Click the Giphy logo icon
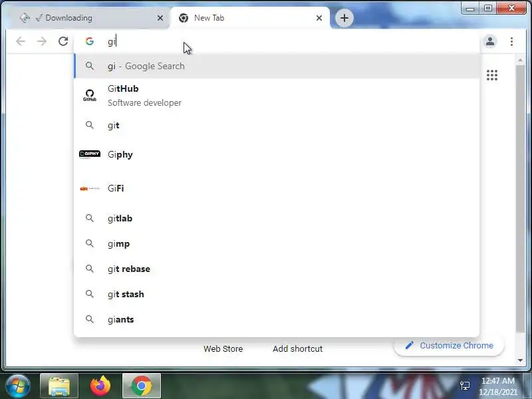532x399 pixels. pos(90,154)
